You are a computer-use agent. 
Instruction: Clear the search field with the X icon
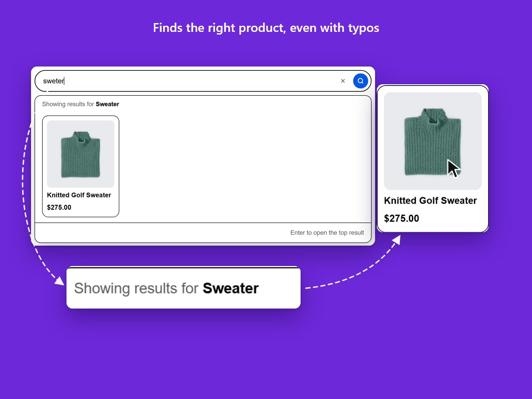coord(343,81)
